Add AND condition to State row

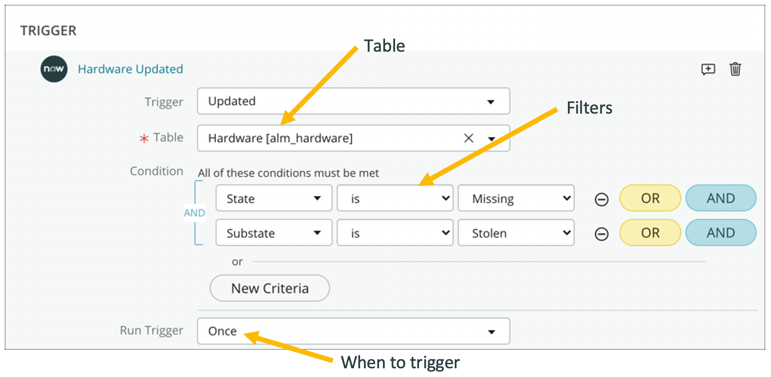point(721,198)
